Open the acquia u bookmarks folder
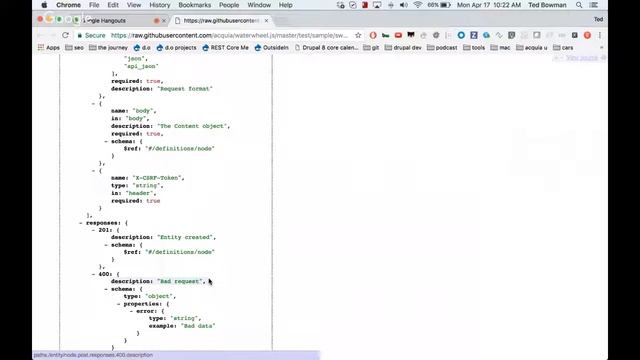Screen dimensions: 640x360 (531, 48)
